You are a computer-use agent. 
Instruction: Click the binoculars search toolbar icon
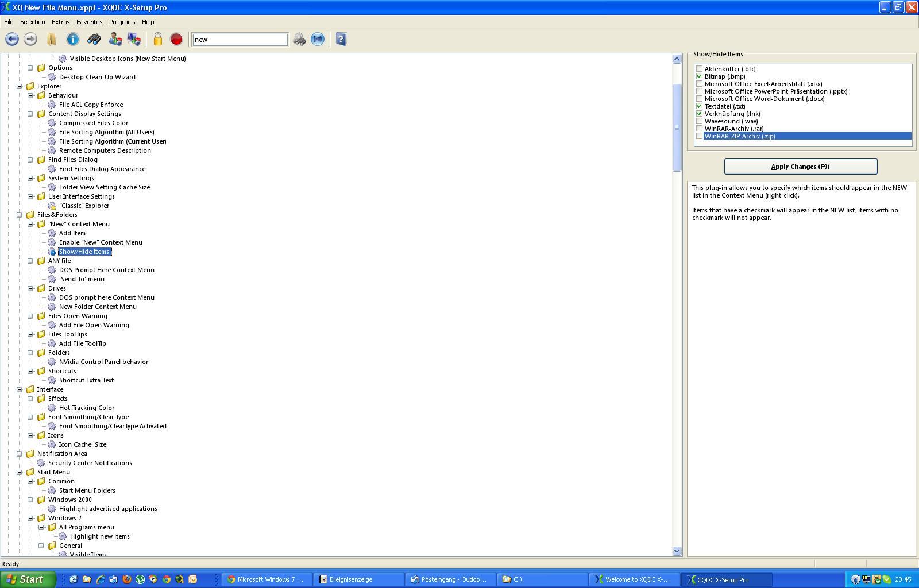94,39
